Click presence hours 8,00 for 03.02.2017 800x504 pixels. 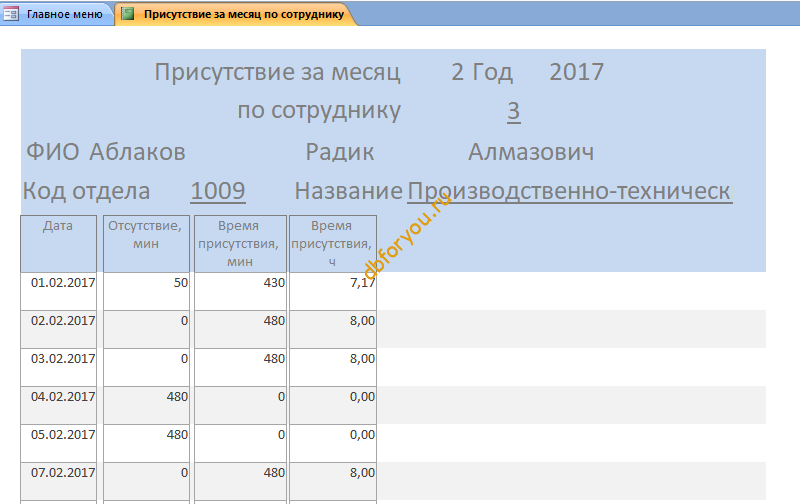point(333,367)
